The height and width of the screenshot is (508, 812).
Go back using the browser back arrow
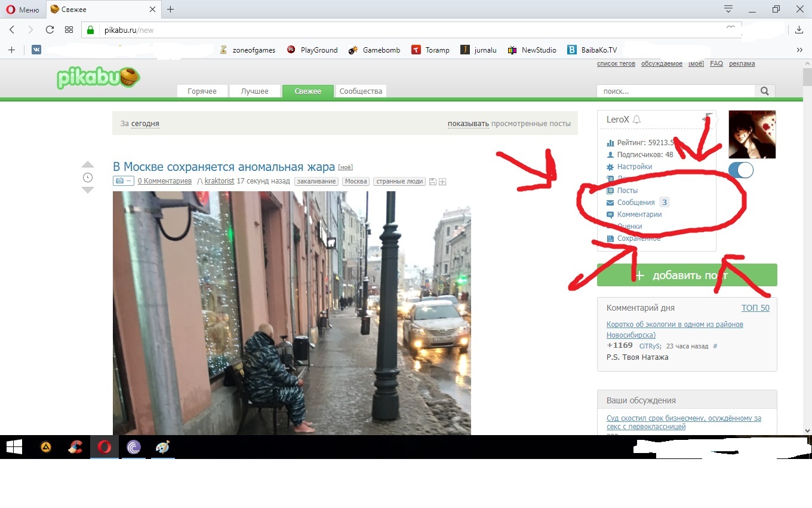pyautogui.click(x=12, y=30)
